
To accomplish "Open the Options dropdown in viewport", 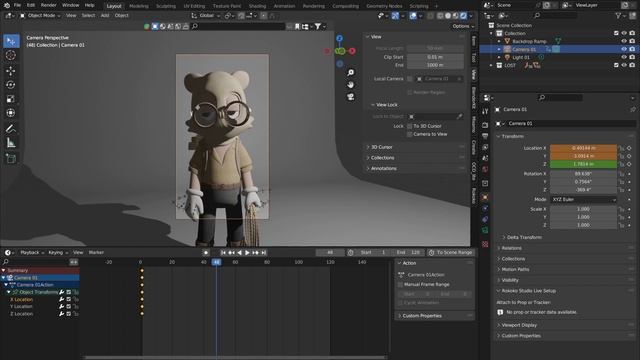I will point(463,26).
